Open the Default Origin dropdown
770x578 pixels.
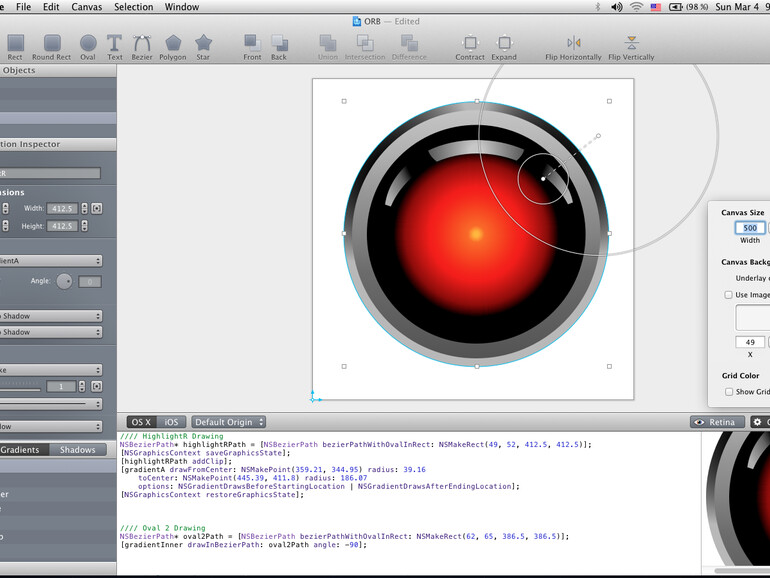(x=228, y=422)
